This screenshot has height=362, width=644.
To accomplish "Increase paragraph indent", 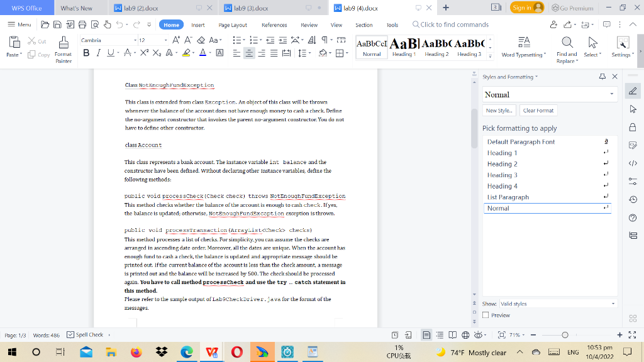I will coord(282,40).
